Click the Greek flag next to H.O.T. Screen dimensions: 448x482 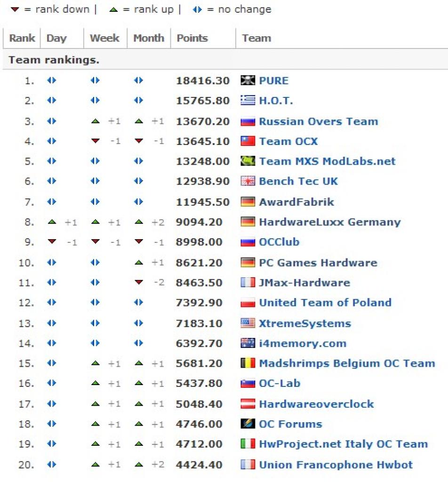[248, 100]
